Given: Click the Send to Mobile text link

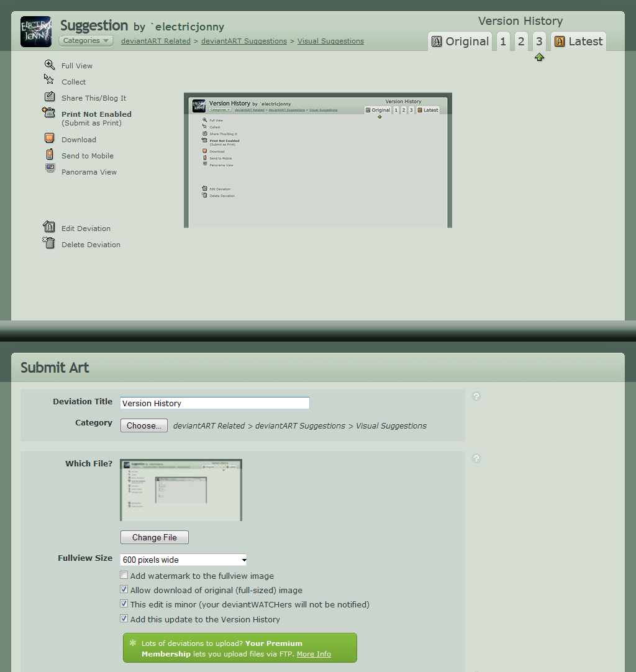Looking at the screenshot, I should [x=88, y=156].
